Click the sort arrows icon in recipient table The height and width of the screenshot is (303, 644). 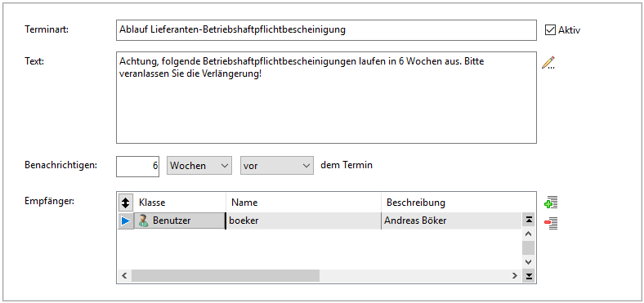(x=126, y=203)
